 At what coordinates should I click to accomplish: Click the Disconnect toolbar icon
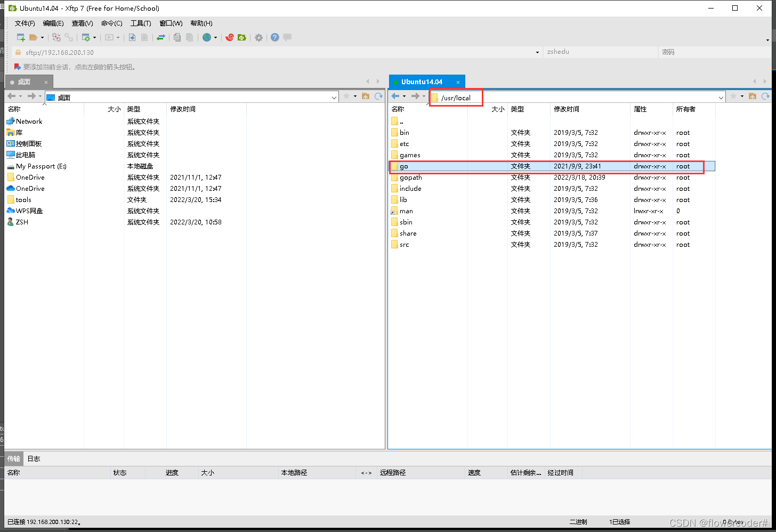pos(56,37)
